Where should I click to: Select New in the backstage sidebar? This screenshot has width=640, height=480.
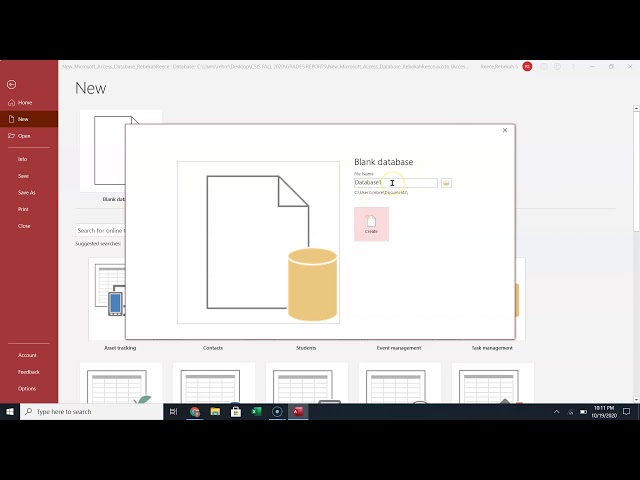coord(29,119)
